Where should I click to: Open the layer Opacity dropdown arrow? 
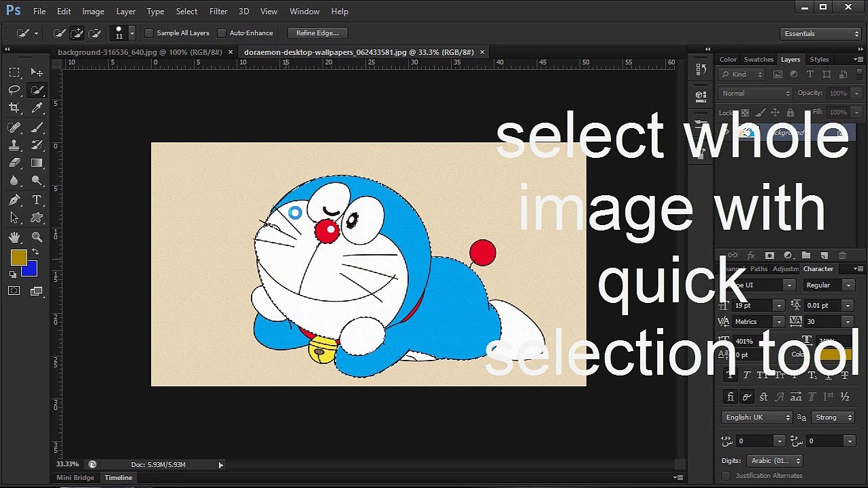click(856, 93)
